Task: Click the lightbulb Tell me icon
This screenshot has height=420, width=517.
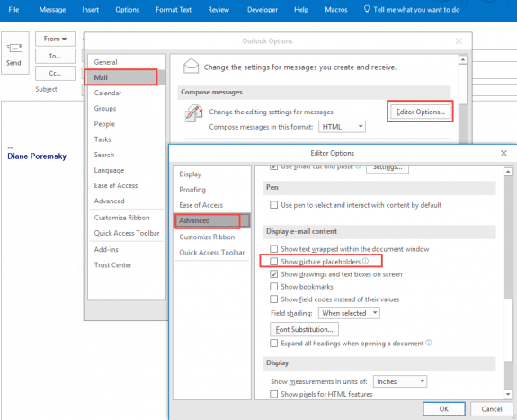Action: click(x=366, y=9)
